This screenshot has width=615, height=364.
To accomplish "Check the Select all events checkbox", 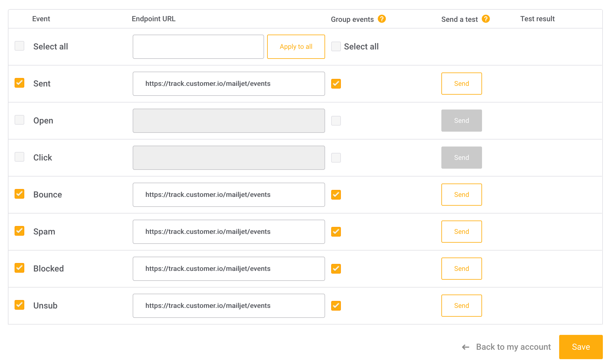I will pos(19,46).
